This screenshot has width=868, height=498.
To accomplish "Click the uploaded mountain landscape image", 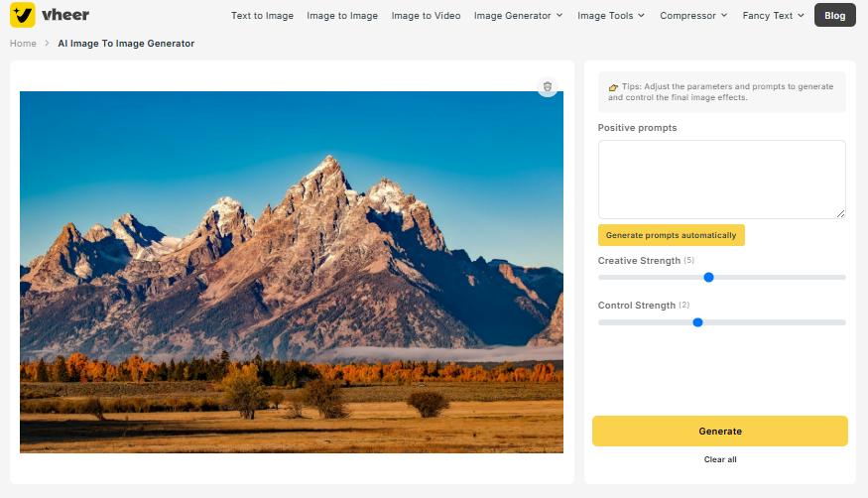I will tap(292, 272).
